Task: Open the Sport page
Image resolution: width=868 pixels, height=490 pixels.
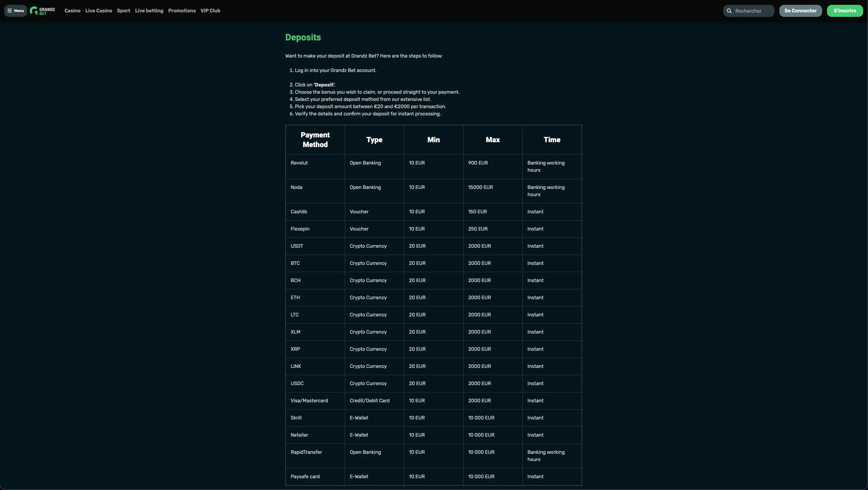Action: 124,11
